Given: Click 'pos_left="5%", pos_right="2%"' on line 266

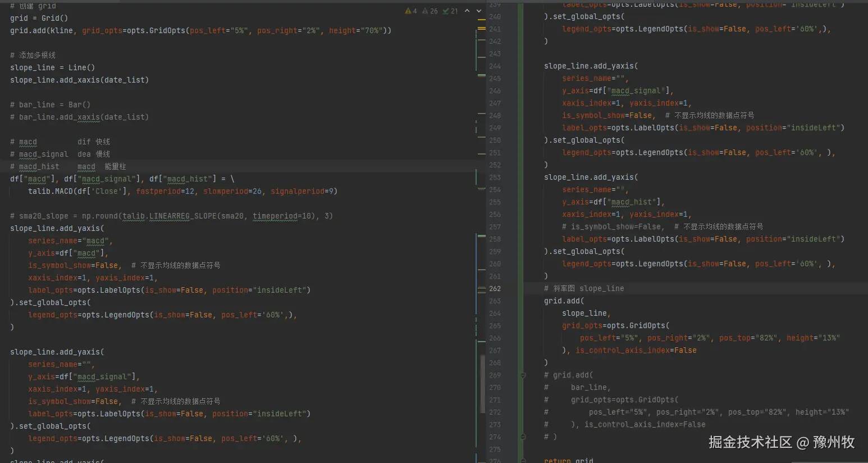Looking at the screenshot, I should [645, 338].
